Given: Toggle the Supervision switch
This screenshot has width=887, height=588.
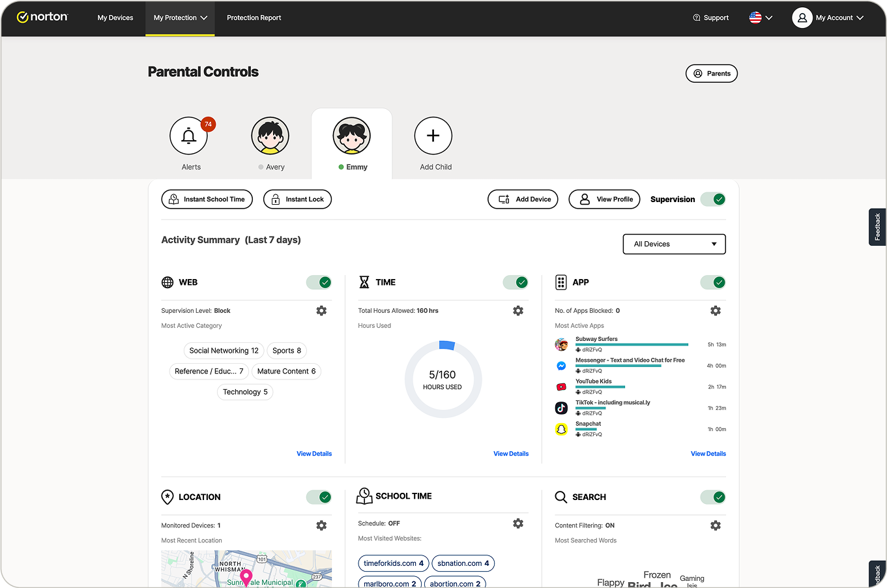Looking at the screenshot, I should [x=713, y=199].
